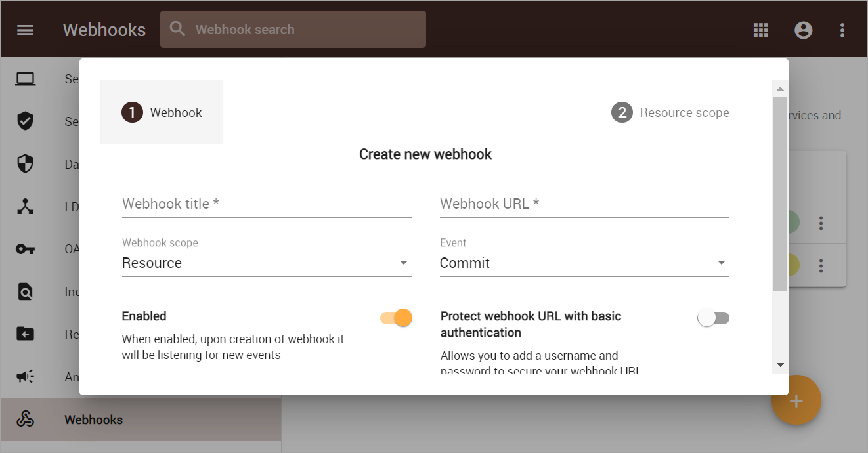Open first row's three-dot options menu
Viewport: 868px width, 453px height.
click(821, 223)
